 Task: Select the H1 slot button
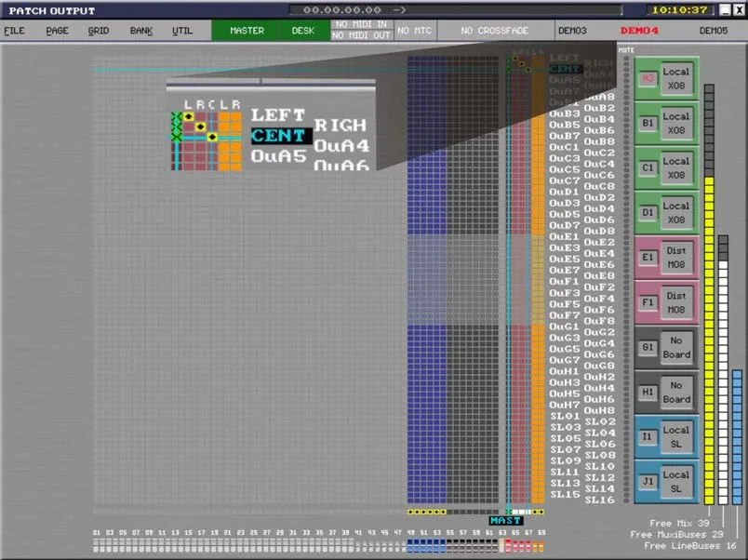648,393
